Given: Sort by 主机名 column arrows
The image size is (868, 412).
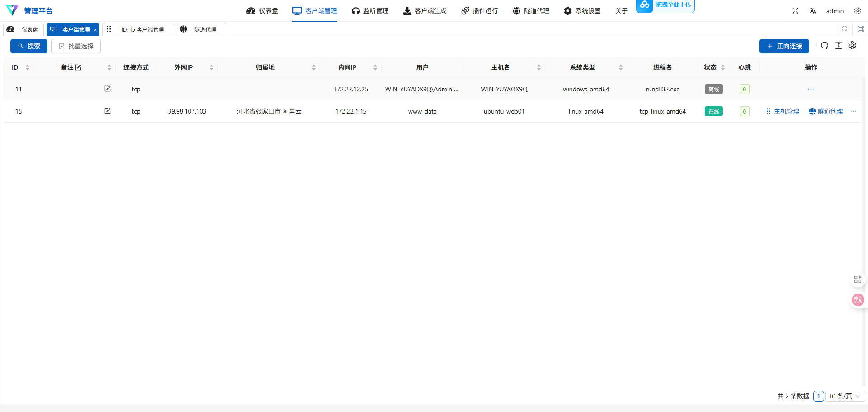Looking at the screenshot, I should coord(539,67).
